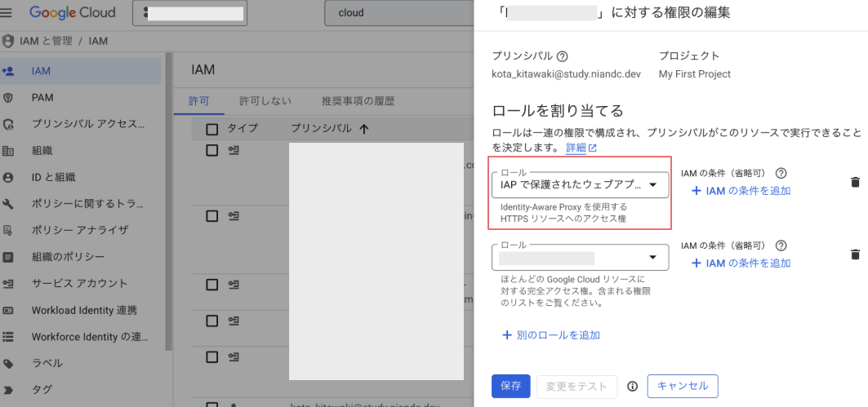Select IAM in the sidebar

coord(81,71)
